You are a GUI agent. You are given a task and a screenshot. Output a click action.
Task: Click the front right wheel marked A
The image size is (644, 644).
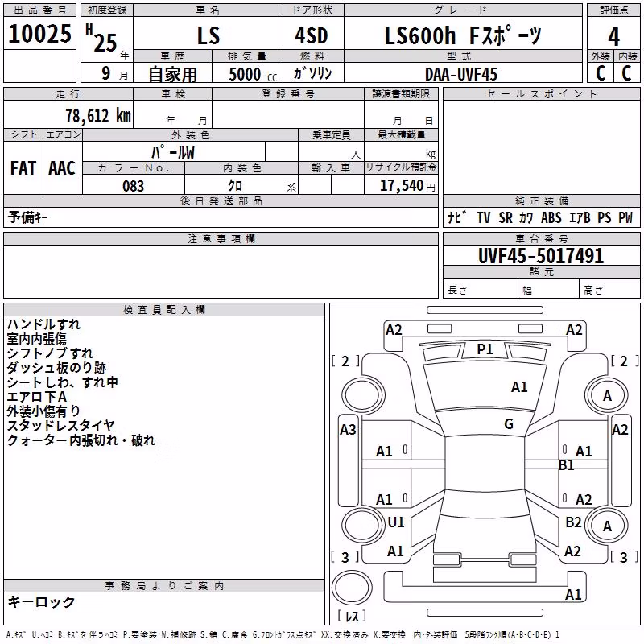pos(607,395)
